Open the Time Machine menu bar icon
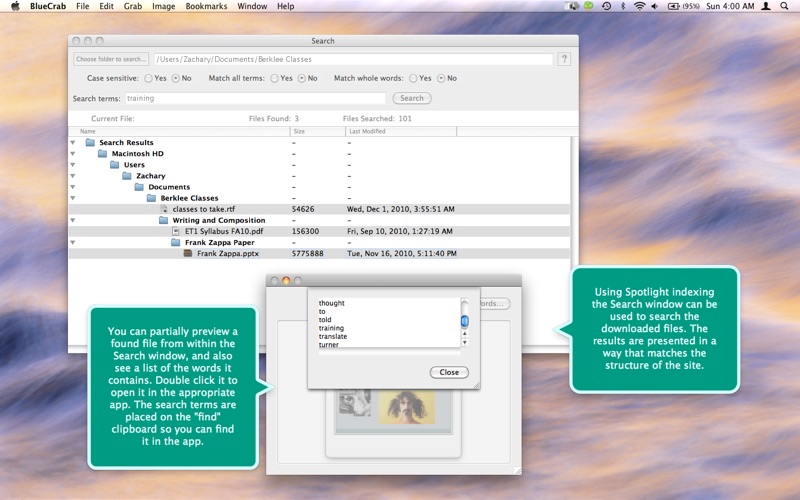The width and height of the screenshot is (800, 500). click(x=607, y=6)
